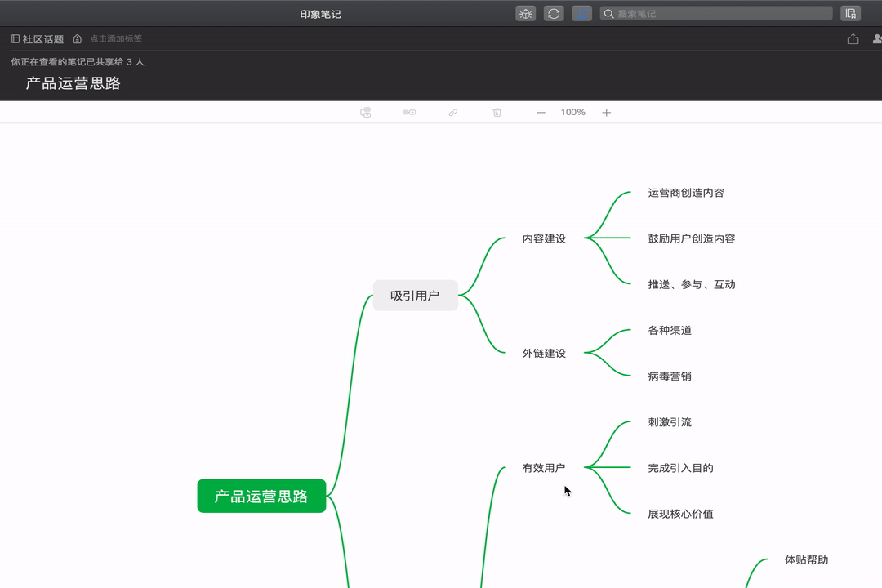Select the 运营商创造内容 leaf

(686, 193)
